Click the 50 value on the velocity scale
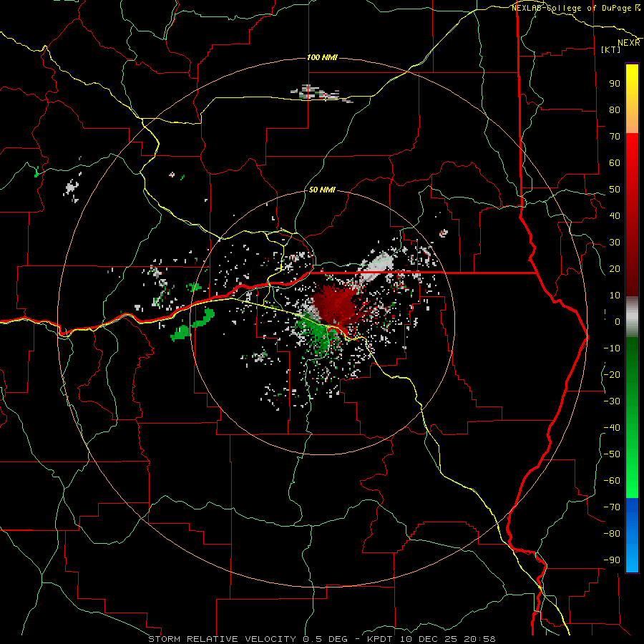This screenshot has height=644, width=644. 615,190
